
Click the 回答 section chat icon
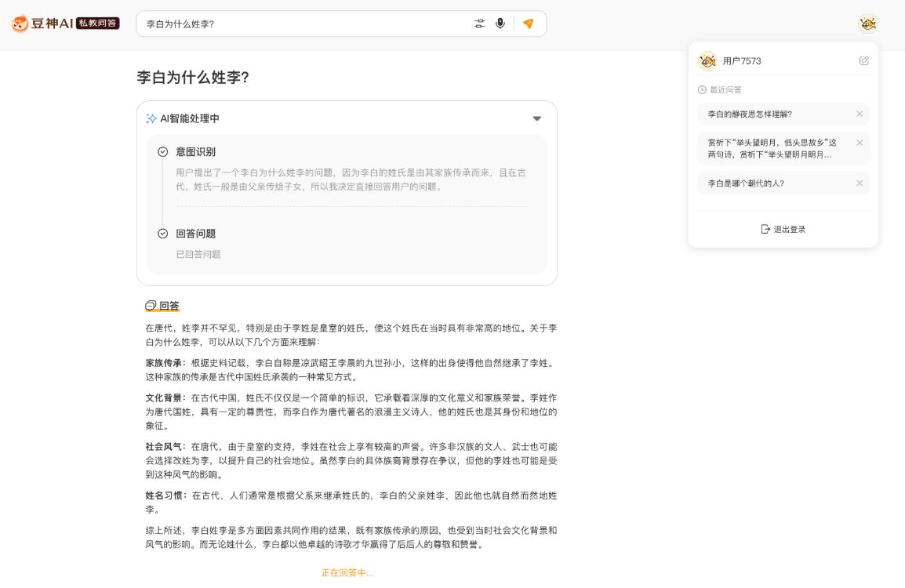151,306
